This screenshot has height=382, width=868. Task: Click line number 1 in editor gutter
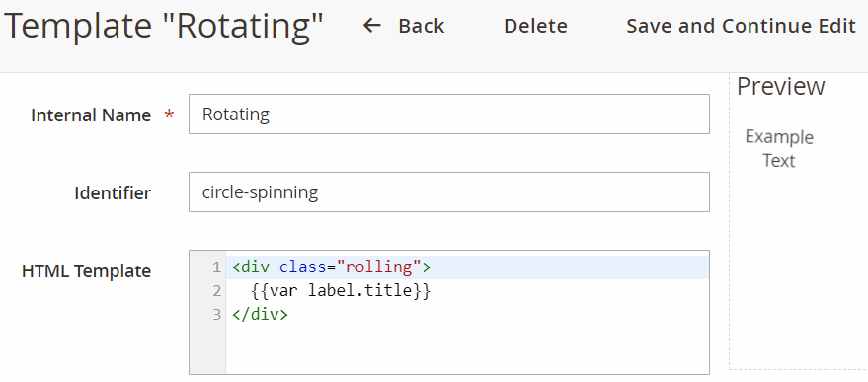(x=216, y=267)
